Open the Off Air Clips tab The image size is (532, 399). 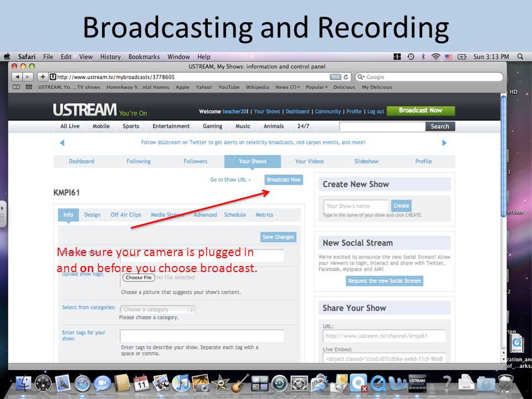tap(126, 215)
